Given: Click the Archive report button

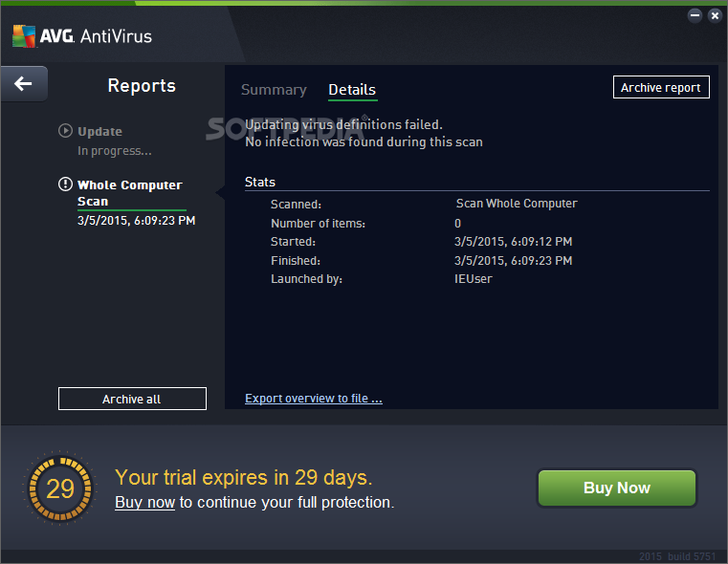Looking at the screenshot, I should tap(661, 87).
